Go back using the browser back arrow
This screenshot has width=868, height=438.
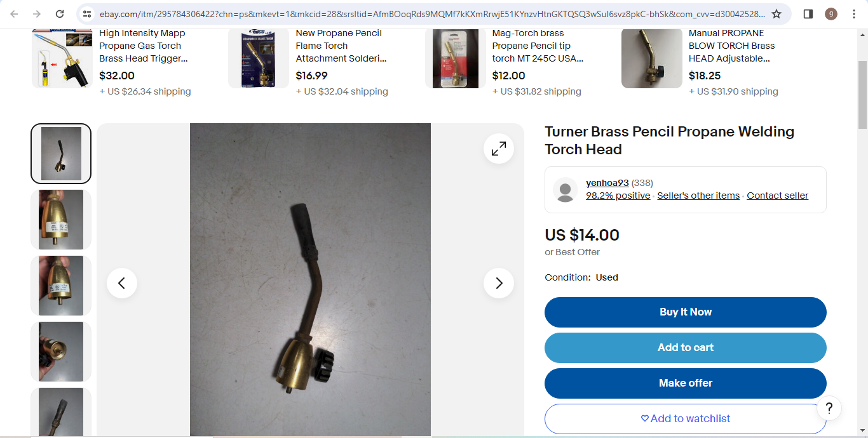[x=14, y=14]
